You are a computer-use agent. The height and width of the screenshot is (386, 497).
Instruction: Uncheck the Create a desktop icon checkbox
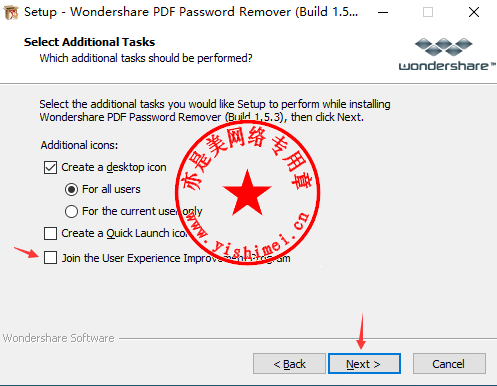[50, 167]
